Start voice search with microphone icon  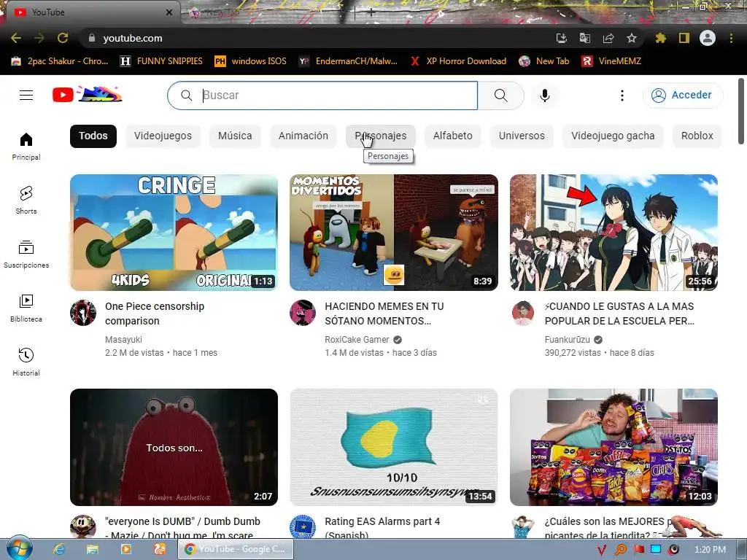click(545, 96)
